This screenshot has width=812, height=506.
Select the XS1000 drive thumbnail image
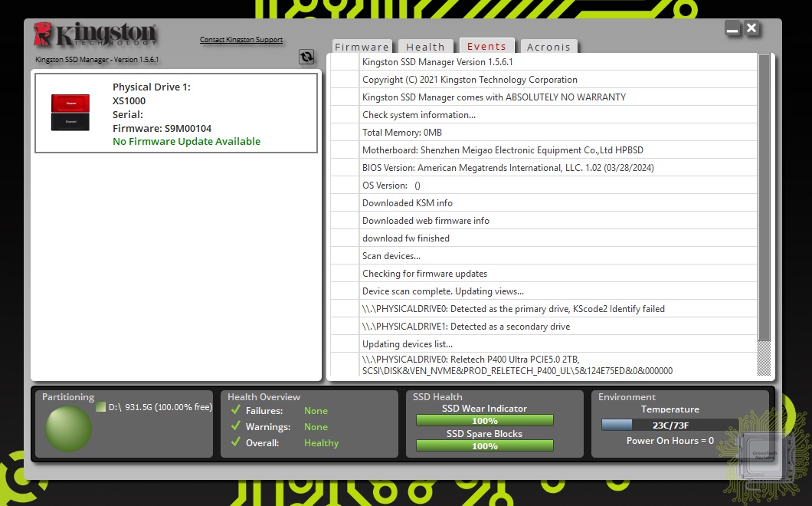[x=70, y=112]
